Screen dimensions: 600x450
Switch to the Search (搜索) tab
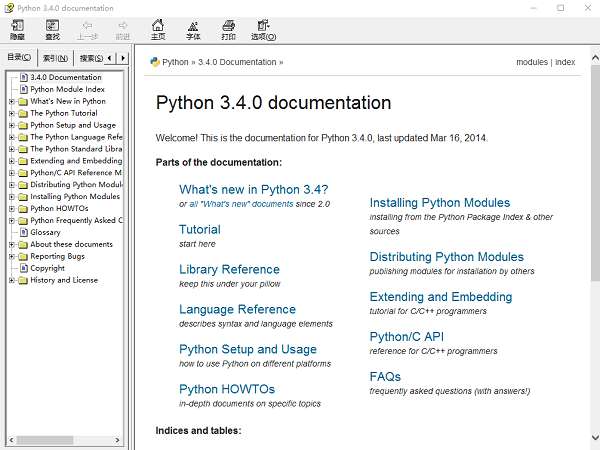point(91,58)
